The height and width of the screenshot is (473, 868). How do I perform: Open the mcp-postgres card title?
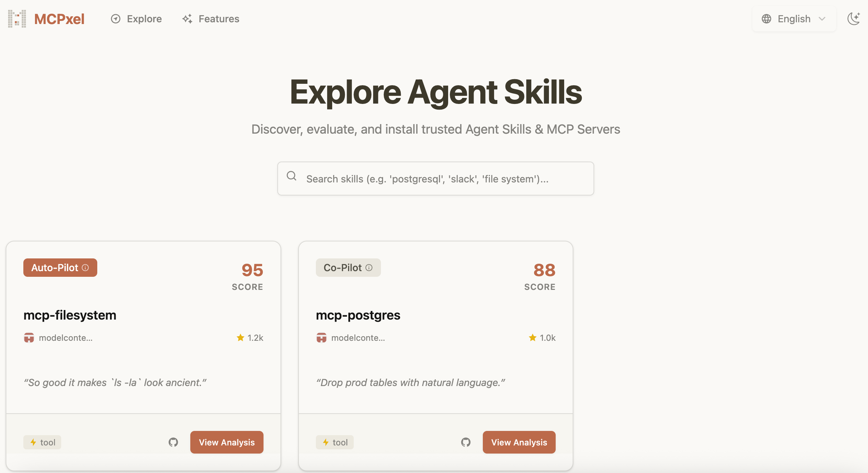358,315
